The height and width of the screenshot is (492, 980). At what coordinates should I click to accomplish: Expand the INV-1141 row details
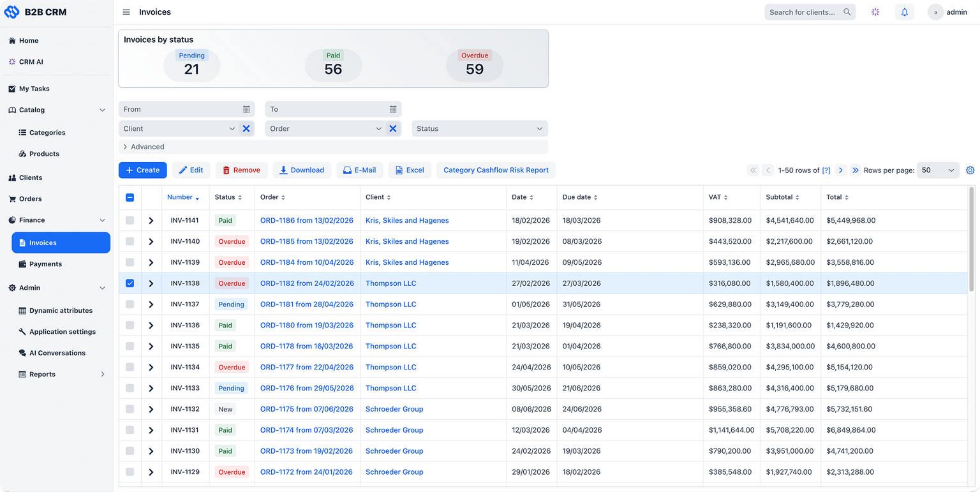pyautogui.click(x=151, y=221)
